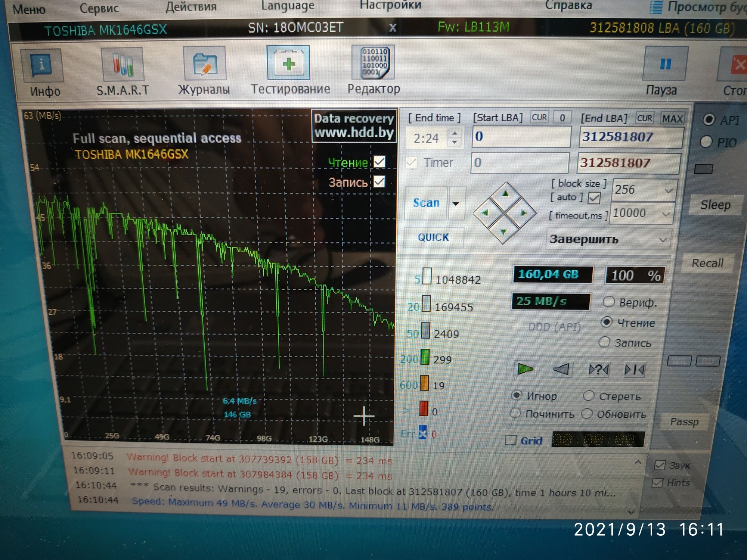Viewport: 747px width, 560px height.
Task: Select the Вериф. verify mode radio
Action: click(x=609, y=302)
